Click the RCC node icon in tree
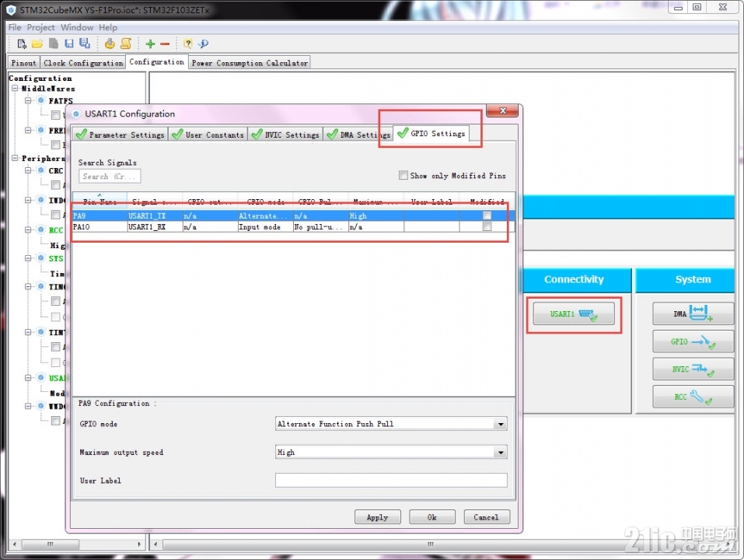The image size is (744, 560). tap(40, 229)
